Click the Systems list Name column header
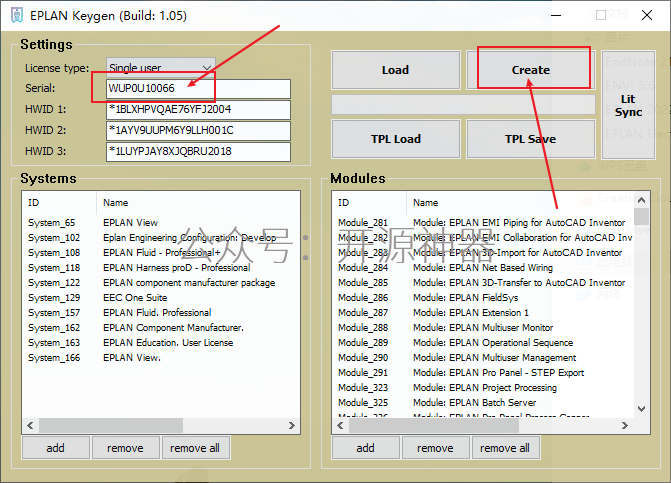Screen dimensions: 671x483 coord(198,203)
